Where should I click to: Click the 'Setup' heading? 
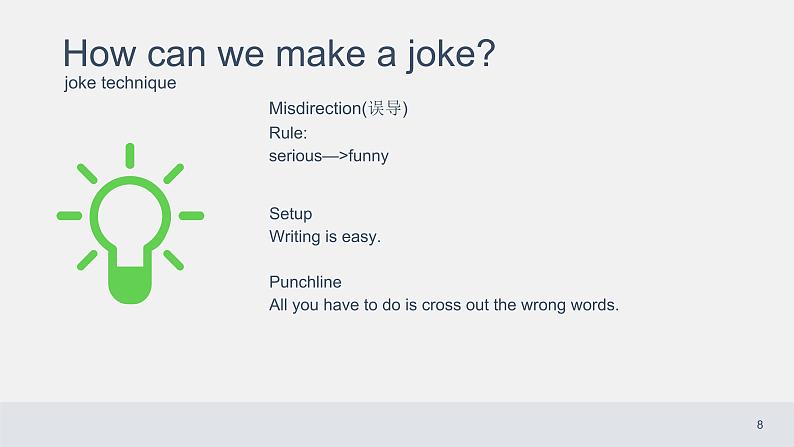point(291,214)
